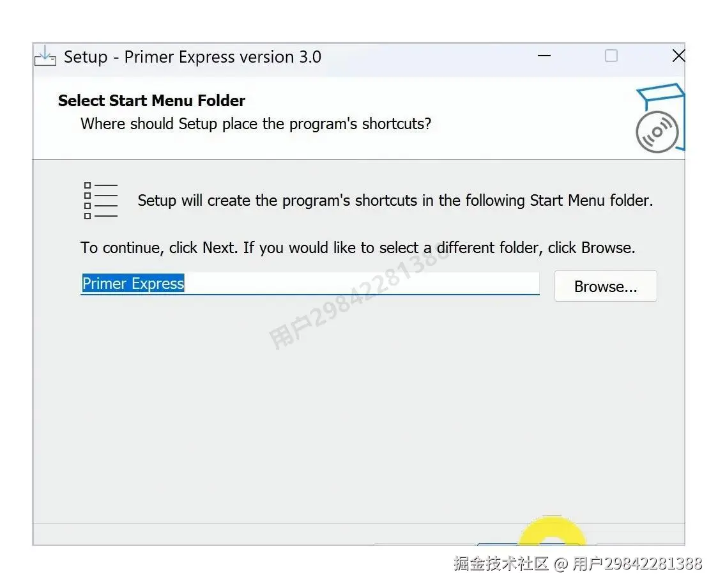Click the empty gray panel area
The width and height of the screenshot is (718, 588).
(x=357, y=412)
